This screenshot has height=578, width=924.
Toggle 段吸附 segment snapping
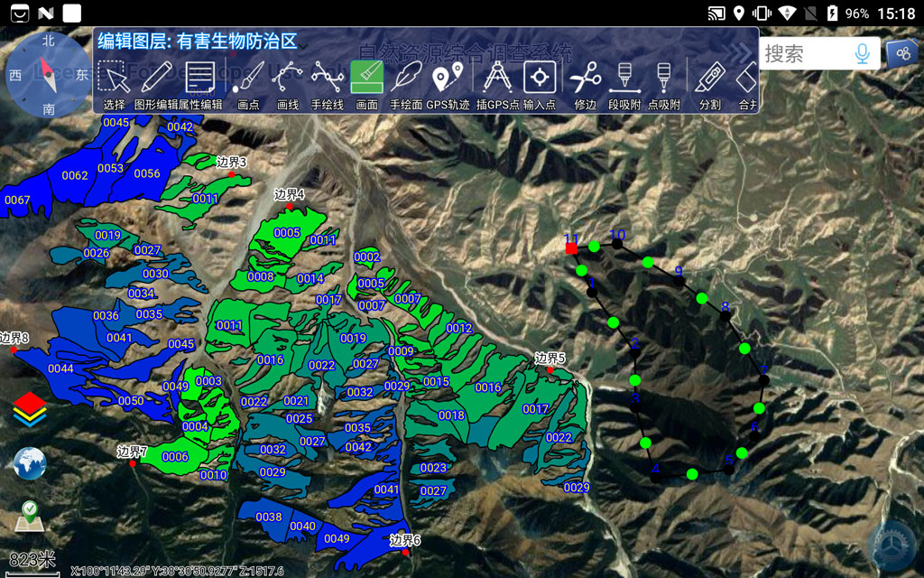point(624,83)
